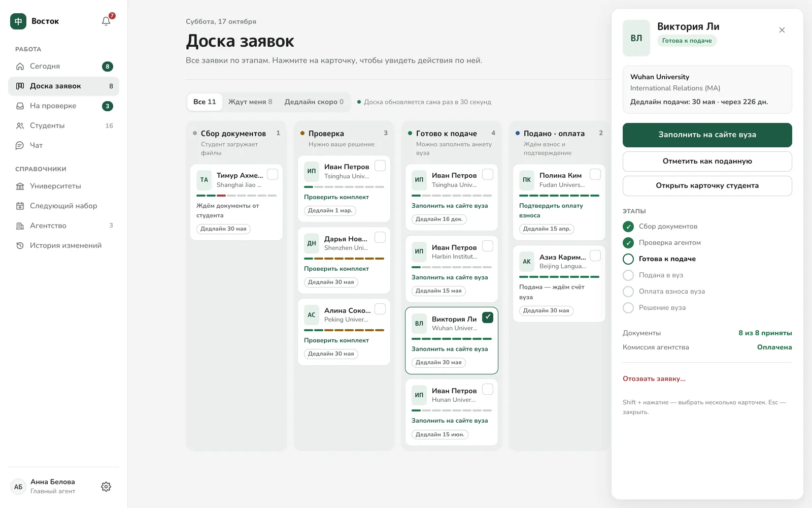Open Университеты directory
The image size is (812, 508).
63,186
